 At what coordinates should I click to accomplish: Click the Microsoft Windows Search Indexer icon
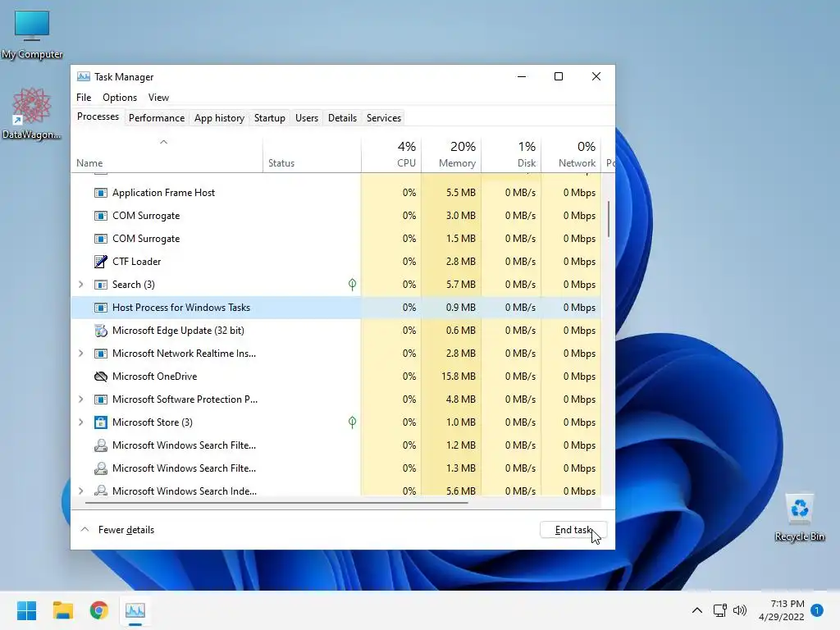pyautogui.click(x=100, y=491)
